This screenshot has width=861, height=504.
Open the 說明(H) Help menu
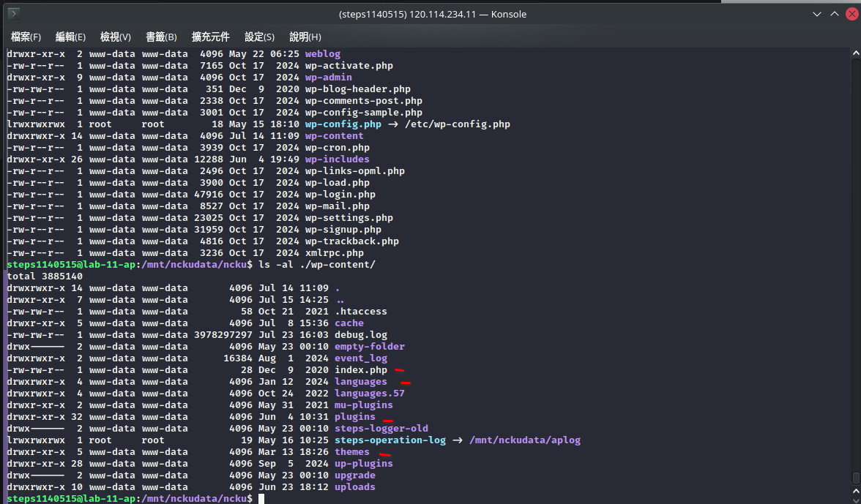click(x=305, y=37)
